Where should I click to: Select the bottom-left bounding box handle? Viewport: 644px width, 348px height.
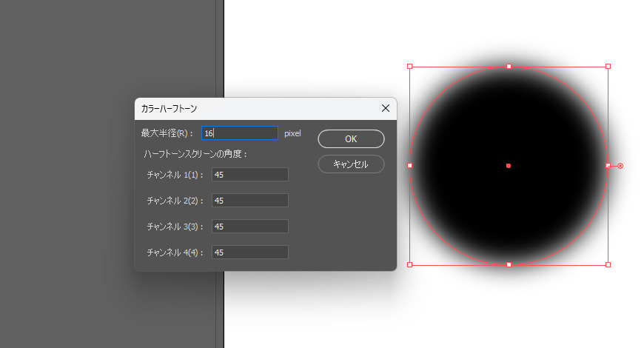(x=409, y=264)
